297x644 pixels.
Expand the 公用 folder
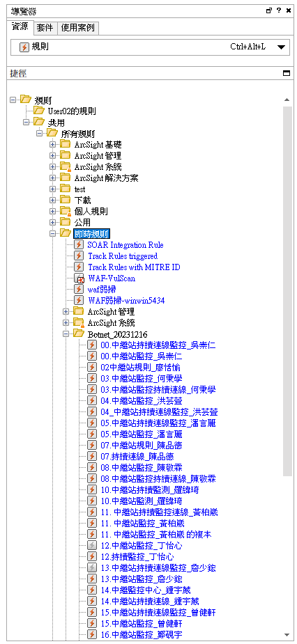point(53,222)
